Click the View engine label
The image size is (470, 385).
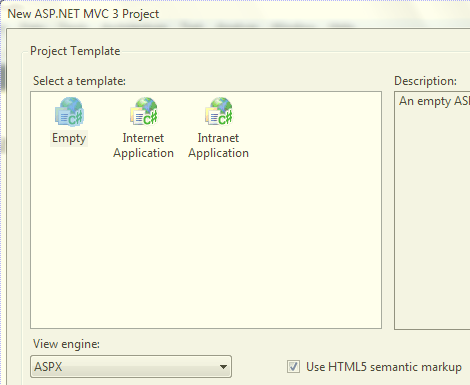[66, 344]
